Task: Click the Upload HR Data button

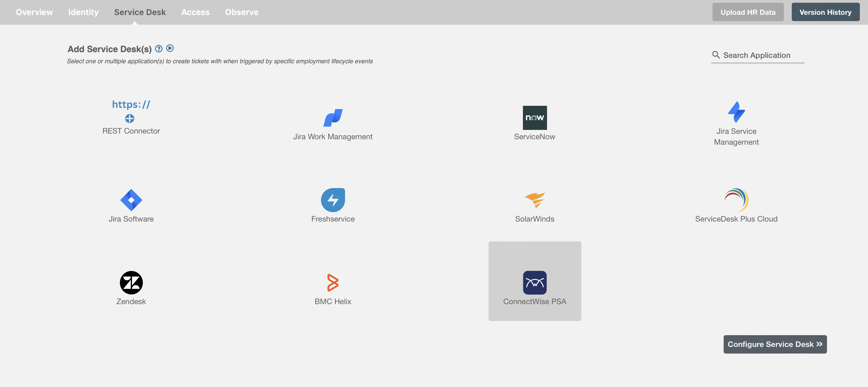Action: point(748,11)
